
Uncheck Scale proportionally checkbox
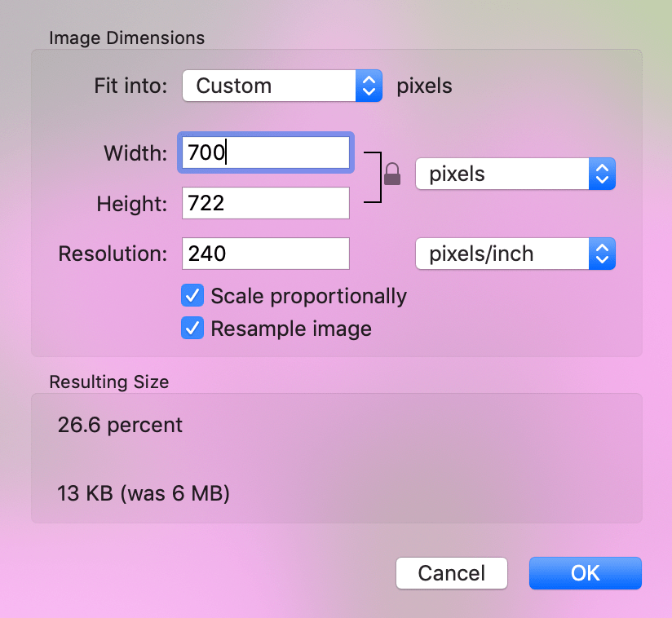tap(192, 295)
